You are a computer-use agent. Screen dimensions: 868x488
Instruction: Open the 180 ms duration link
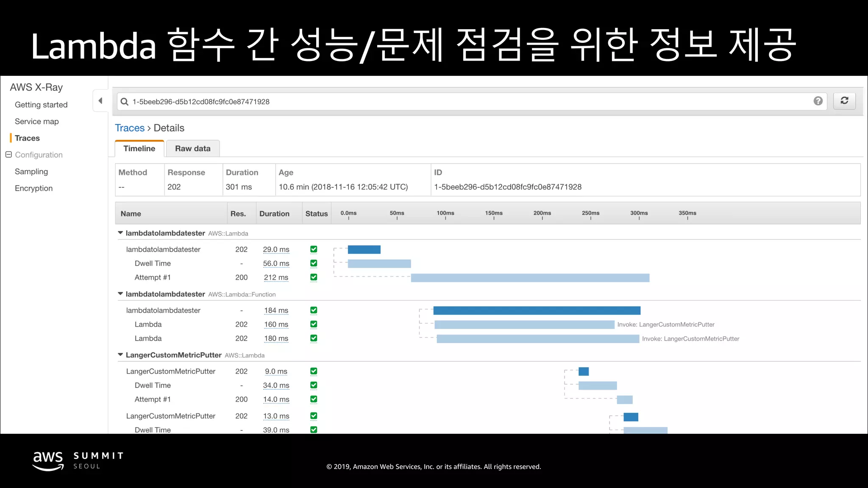point(276,338)
